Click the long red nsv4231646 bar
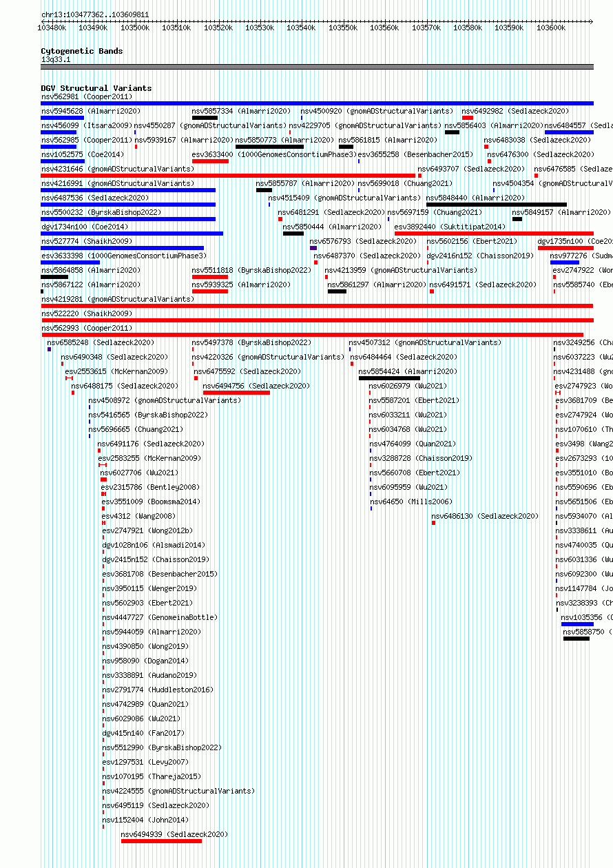 [x=228, y=176]
